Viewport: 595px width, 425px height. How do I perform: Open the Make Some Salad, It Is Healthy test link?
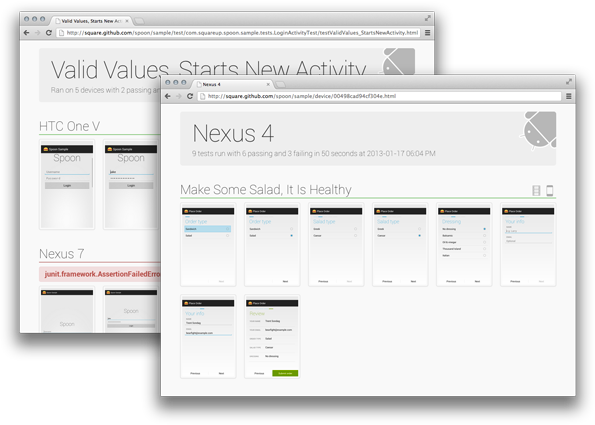[266, 189]
